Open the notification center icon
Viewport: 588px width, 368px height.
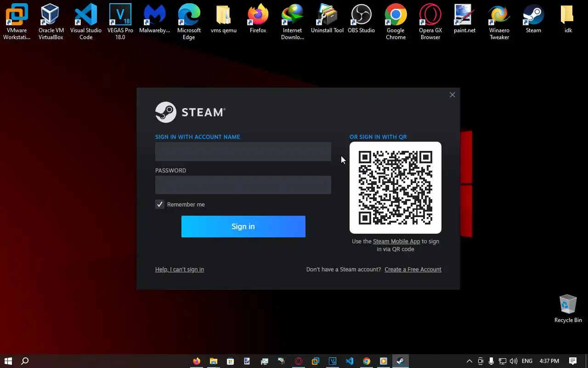click(573, 361)
